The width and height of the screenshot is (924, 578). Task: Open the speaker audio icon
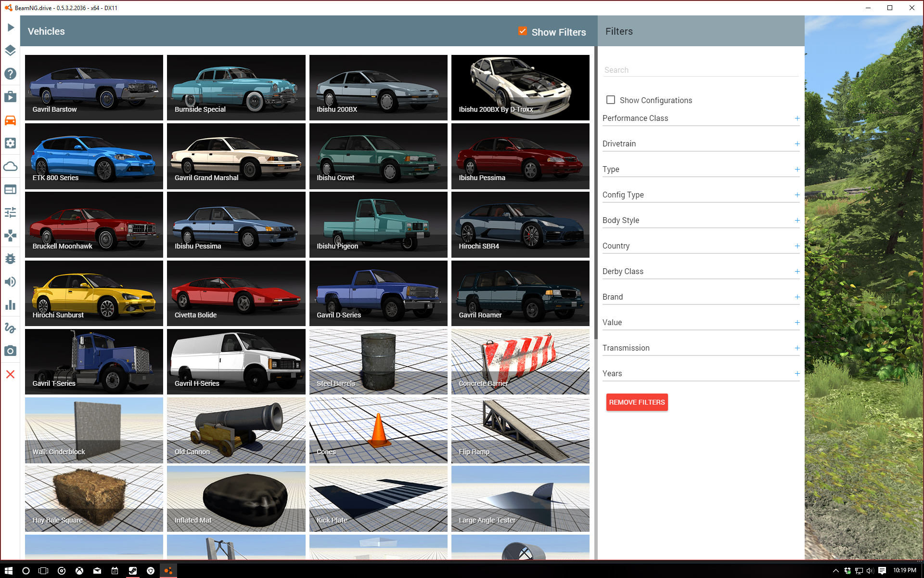[x=11, y=282]
